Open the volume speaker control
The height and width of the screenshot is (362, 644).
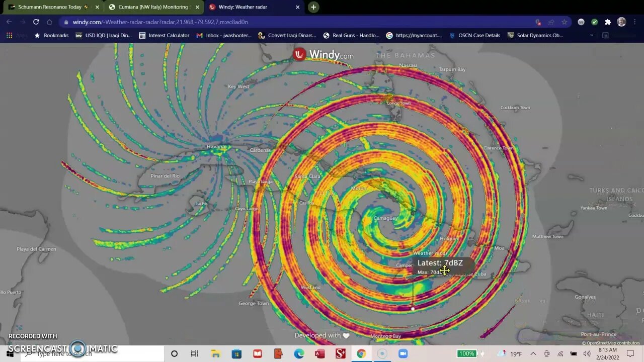tap(586, 354)
